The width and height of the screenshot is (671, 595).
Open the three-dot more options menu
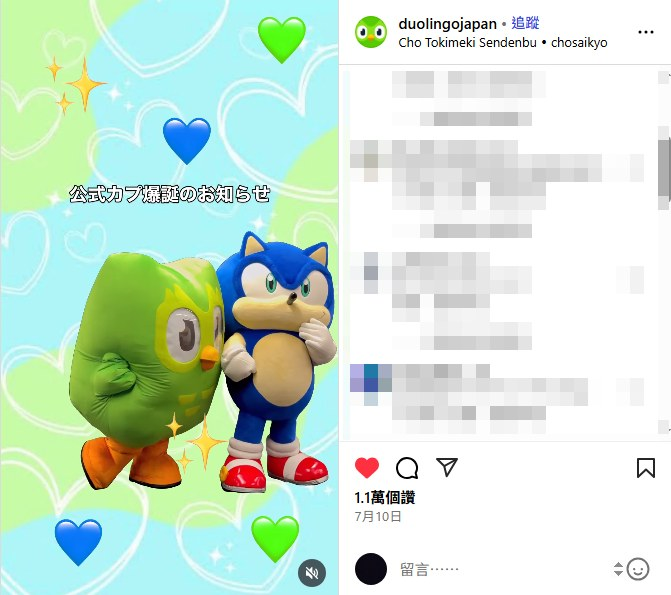[x=645, y=32]
